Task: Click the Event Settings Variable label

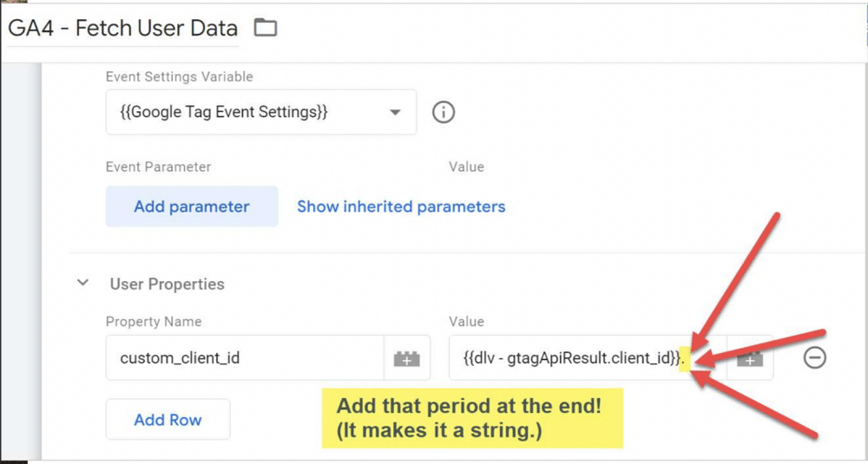Action: [x=179, y=76]
